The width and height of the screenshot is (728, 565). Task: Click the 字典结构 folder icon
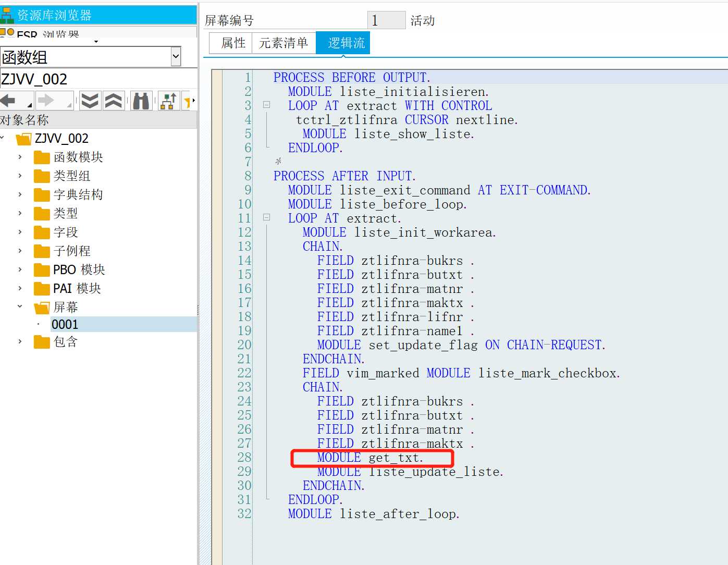tap(42, 195)
